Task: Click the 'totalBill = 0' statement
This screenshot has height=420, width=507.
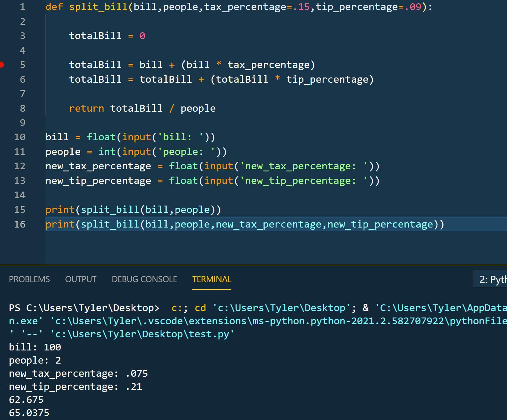Action: pyautogui.click(x=107, y=36)
